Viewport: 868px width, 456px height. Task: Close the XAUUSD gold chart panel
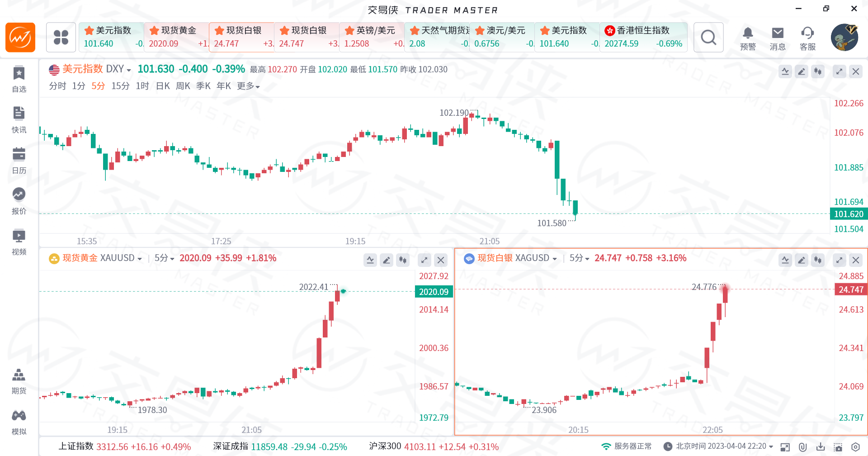[x=441, y=260]
